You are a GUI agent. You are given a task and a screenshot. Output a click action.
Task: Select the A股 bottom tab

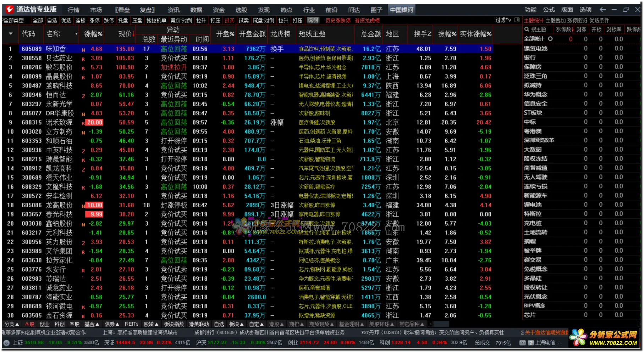click(29, 324)
